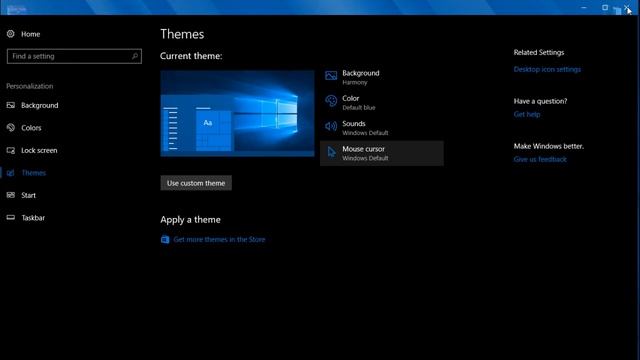Click the Get help link
Image resolution: width=640 pixels, height=360 pixels.
(x=527, y=114)
